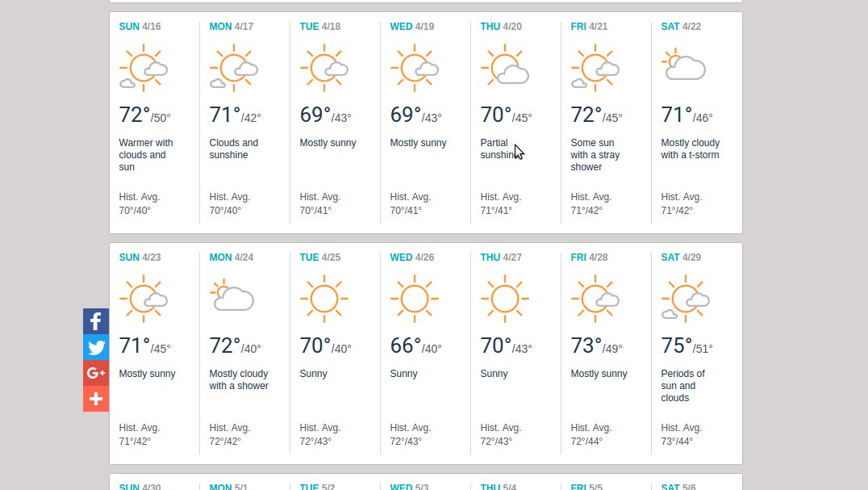The height and width of the screenshot is (490, 868).
Task: Click the sun icon for TUE 4/25
Action: (323, 299)
